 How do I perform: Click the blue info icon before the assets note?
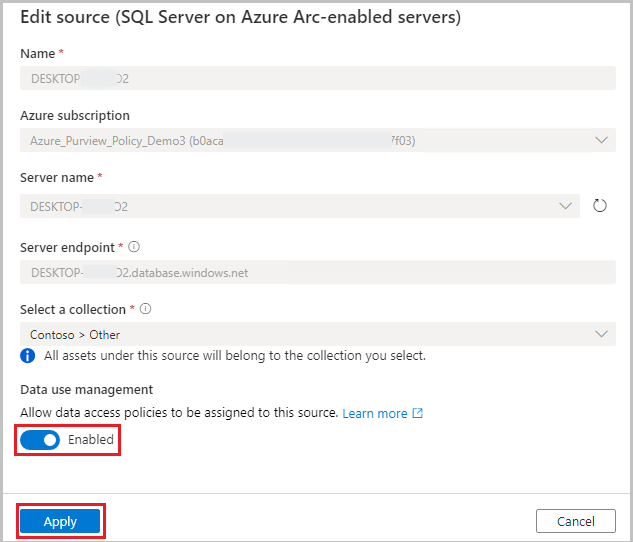(x=28, y=355)
